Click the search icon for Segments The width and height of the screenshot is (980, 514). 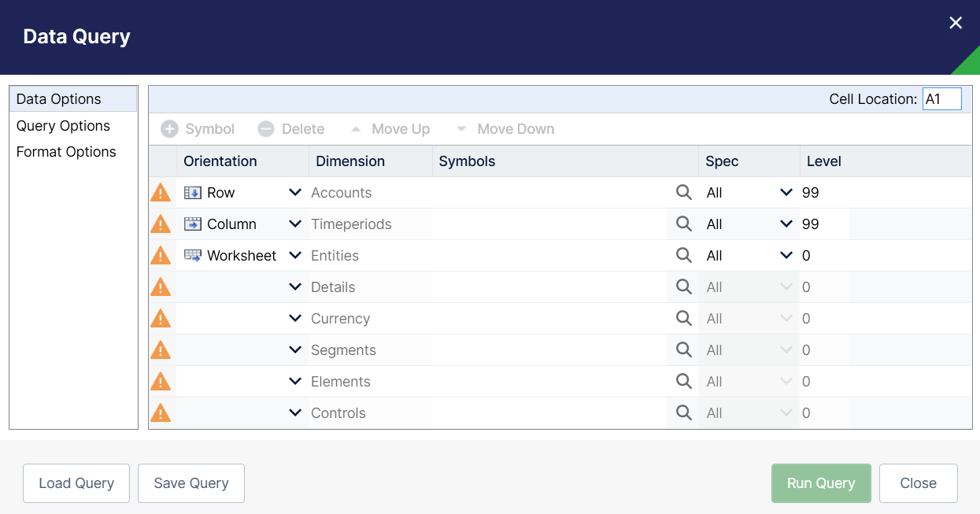coord(684,350)
